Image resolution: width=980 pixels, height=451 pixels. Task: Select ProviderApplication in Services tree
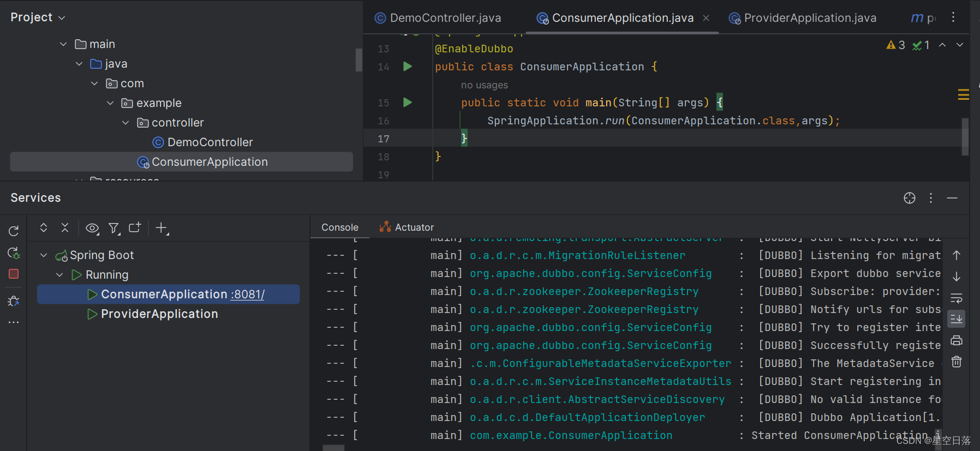coord(153,314)
